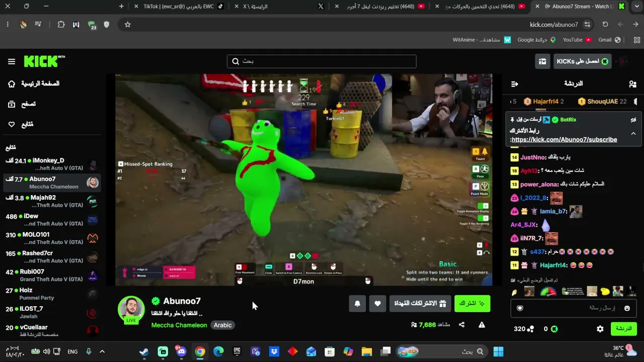Open iMonkey_D channel in followed list
This screenshot has height=362, width=644.
[52, 164]
